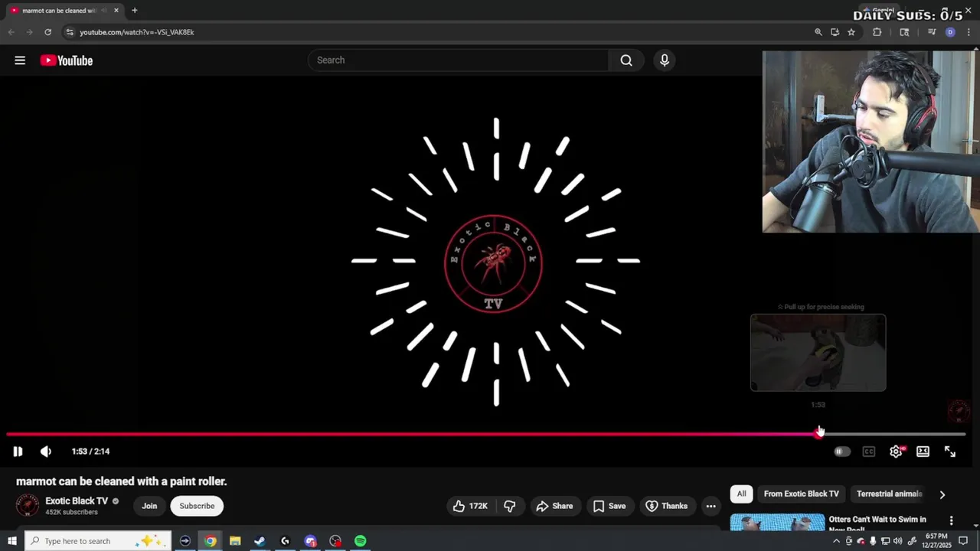This screenshot has width=980, height=551.
Task: Click the taskbar 'Type here to search' box
Action: 100,541
